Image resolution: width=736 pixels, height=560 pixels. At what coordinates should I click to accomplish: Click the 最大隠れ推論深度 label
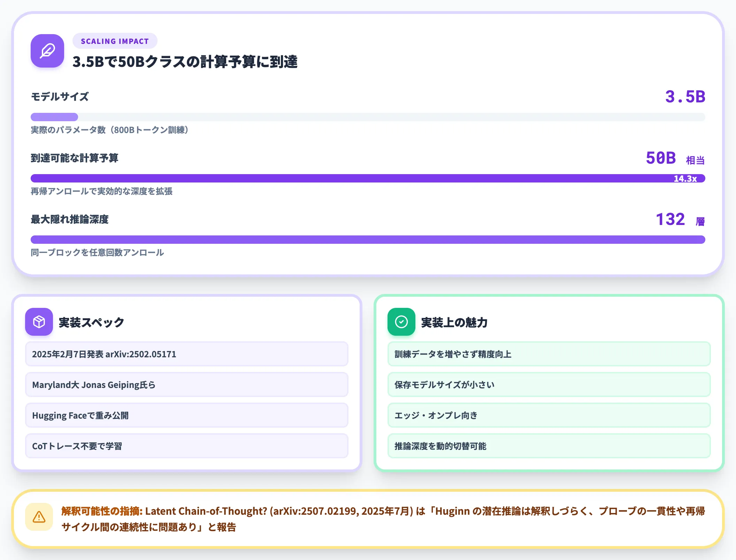pos(70,219)
